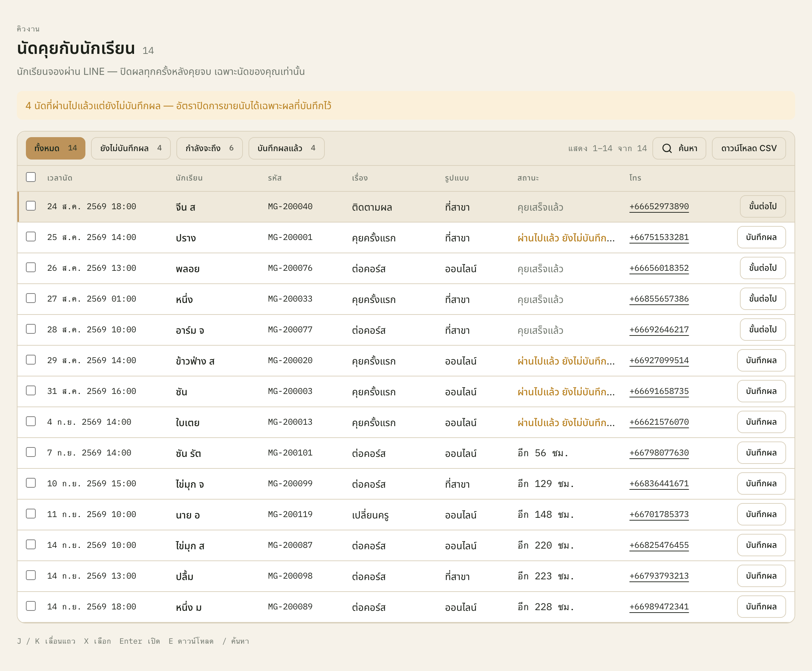
Task: Select checkbox for ซัน รัต row
Action: (x=31, y=452)
